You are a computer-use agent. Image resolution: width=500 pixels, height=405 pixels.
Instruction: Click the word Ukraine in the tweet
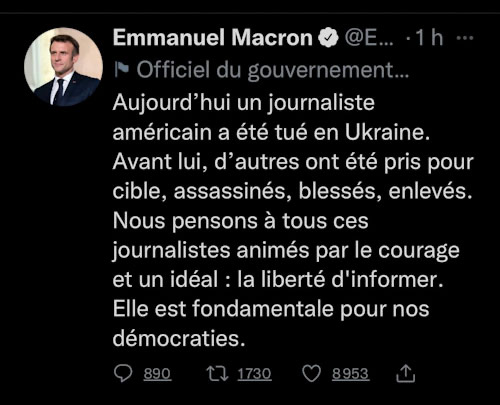(387, 132)
